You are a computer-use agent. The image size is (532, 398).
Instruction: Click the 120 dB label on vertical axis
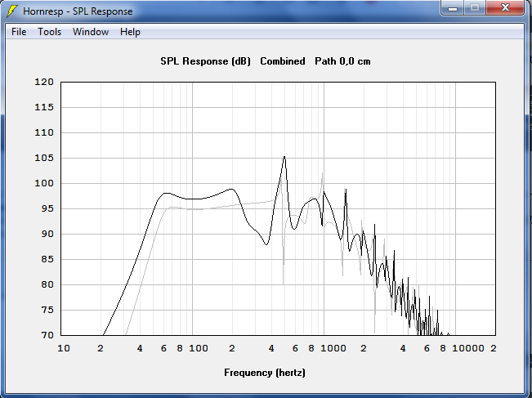click(44, 82)
